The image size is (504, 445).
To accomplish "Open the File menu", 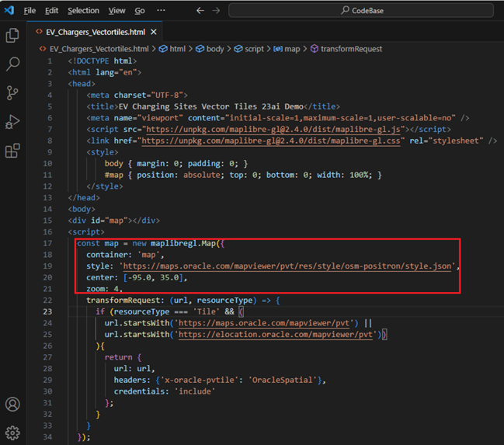I will tap(30, 11).
